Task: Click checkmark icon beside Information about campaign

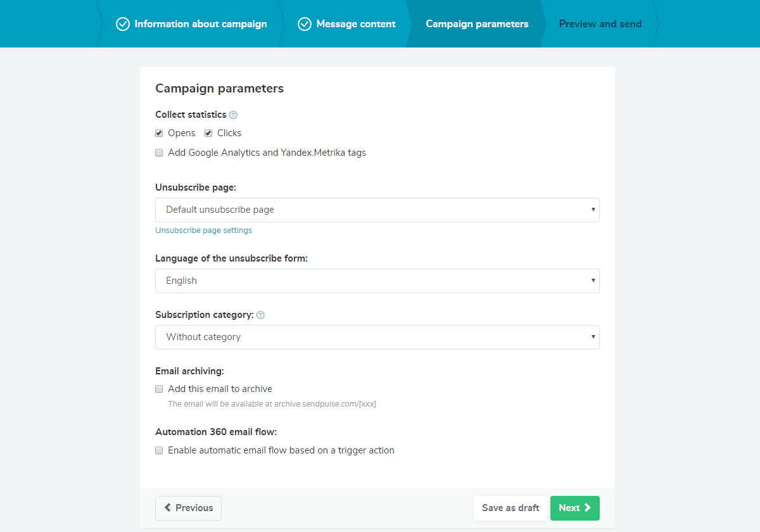Action: pos(123,24)
